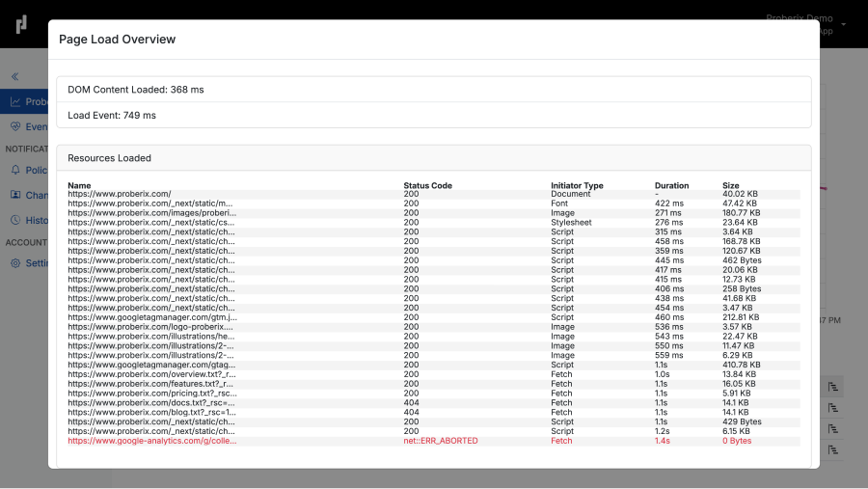868x489 pixels.
Task: Click the 40.02 KB size value
Action: [740, 194]
